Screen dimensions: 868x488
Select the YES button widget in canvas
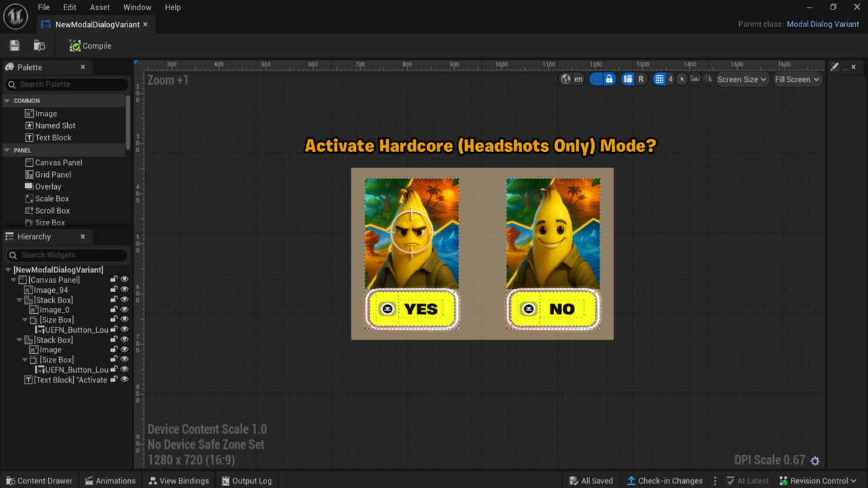(412, 309)
